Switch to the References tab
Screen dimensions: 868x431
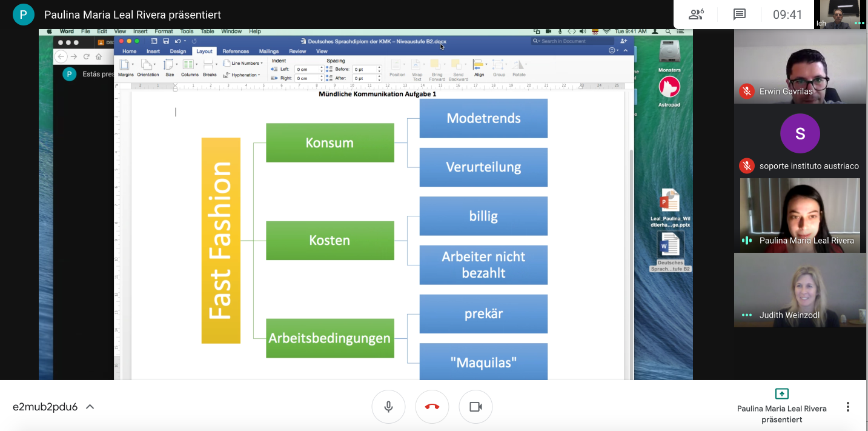point(235,52)
